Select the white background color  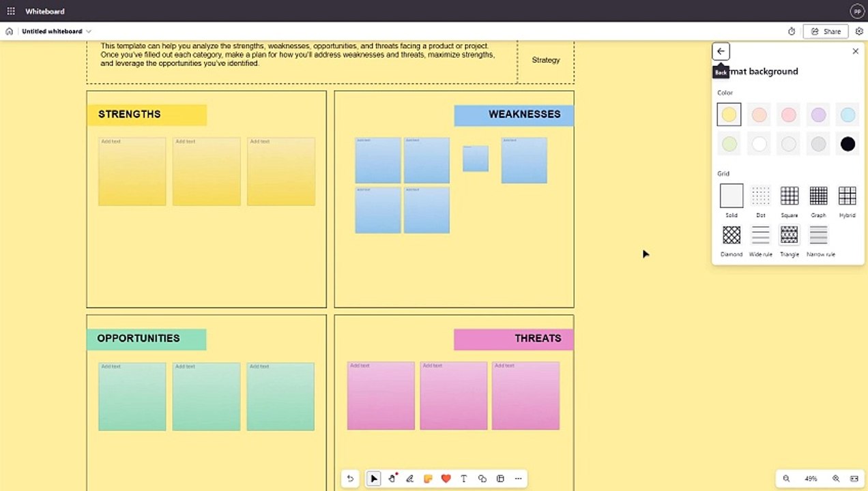click(759, 144)
